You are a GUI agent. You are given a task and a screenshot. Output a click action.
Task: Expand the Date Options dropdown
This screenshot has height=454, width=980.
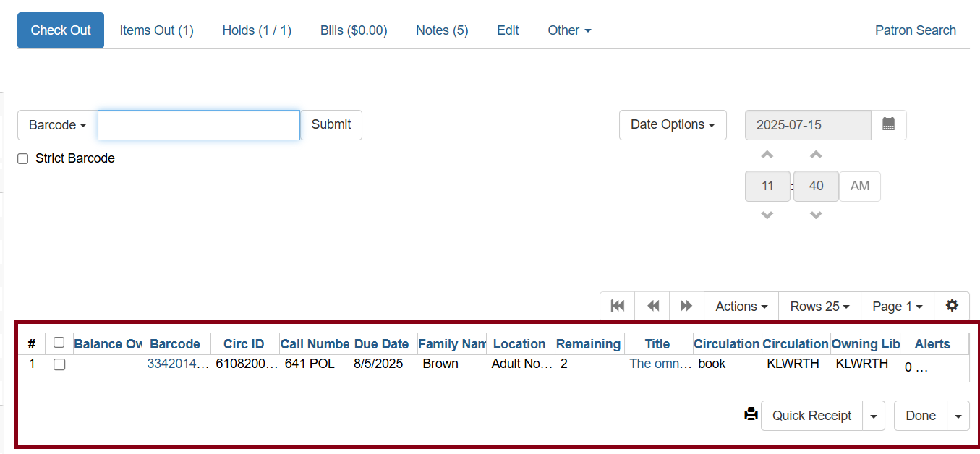(673, 125)
